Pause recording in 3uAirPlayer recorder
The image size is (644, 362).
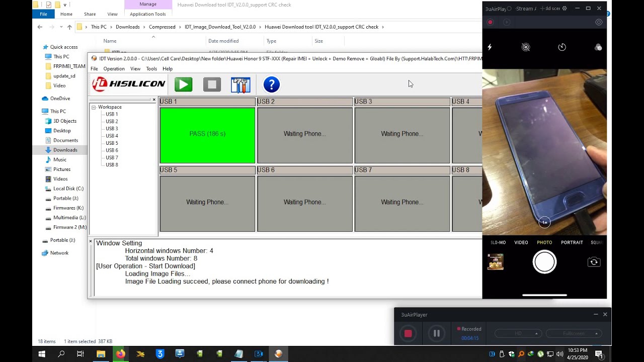437,333
